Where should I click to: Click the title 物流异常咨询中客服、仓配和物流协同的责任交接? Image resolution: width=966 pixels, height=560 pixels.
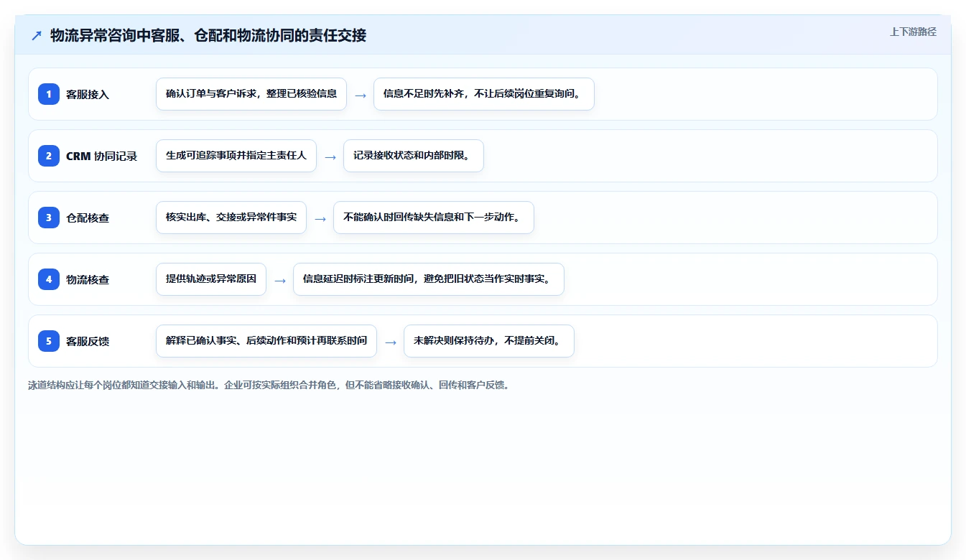click(208, 35)
